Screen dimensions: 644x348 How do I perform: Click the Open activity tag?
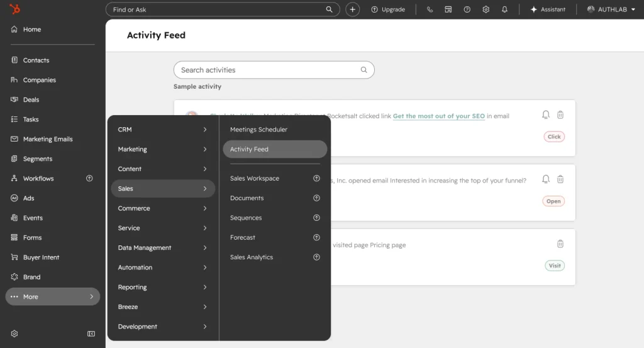pos(553,201)
